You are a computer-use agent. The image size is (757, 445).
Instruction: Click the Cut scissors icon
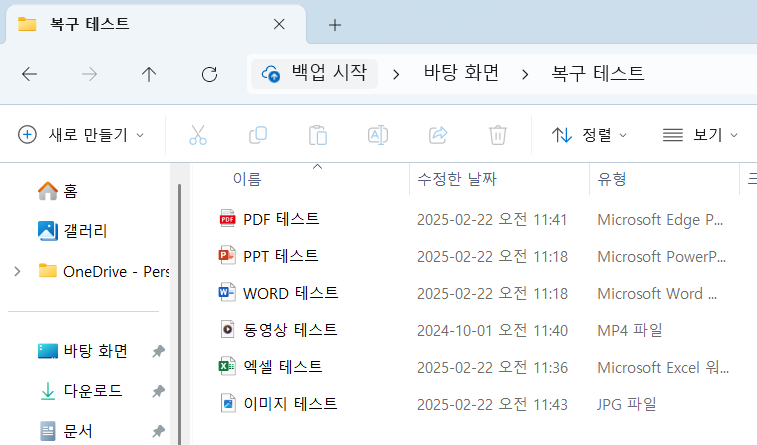(x=198, y=135)
